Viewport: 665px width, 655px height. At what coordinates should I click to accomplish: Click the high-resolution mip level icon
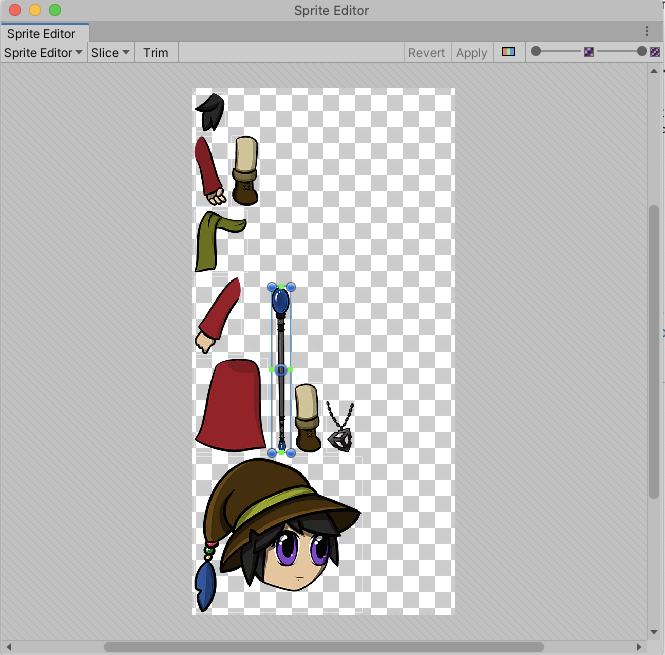[655, 52]
